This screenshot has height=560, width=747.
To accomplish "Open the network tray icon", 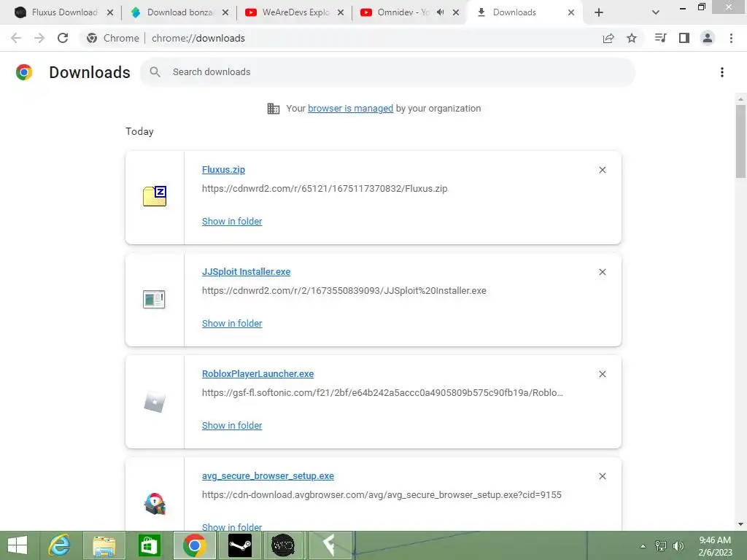I will [x=661, y=546].
